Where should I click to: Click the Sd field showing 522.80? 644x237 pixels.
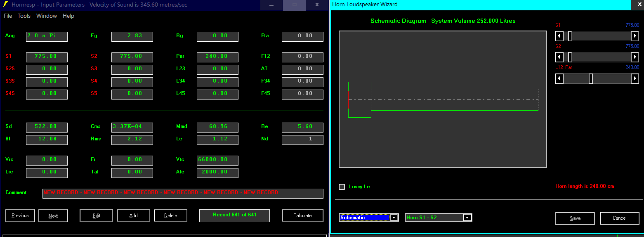tap(47, 127)
